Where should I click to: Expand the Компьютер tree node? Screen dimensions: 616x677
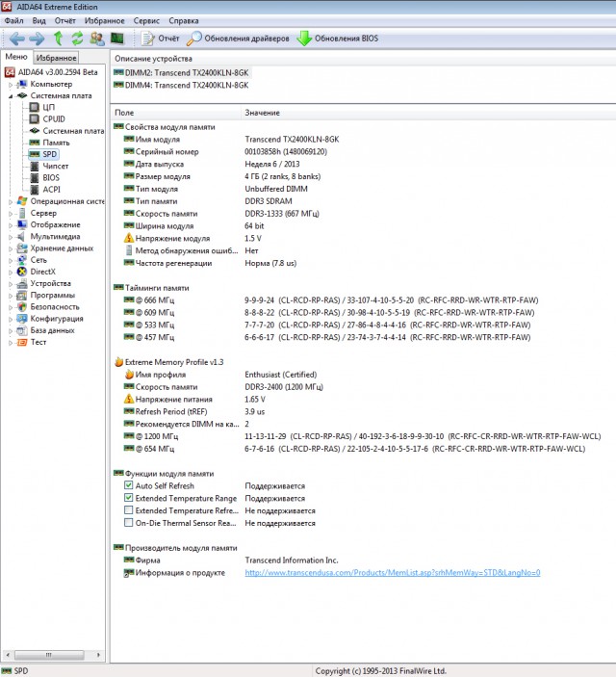point(11,85)
